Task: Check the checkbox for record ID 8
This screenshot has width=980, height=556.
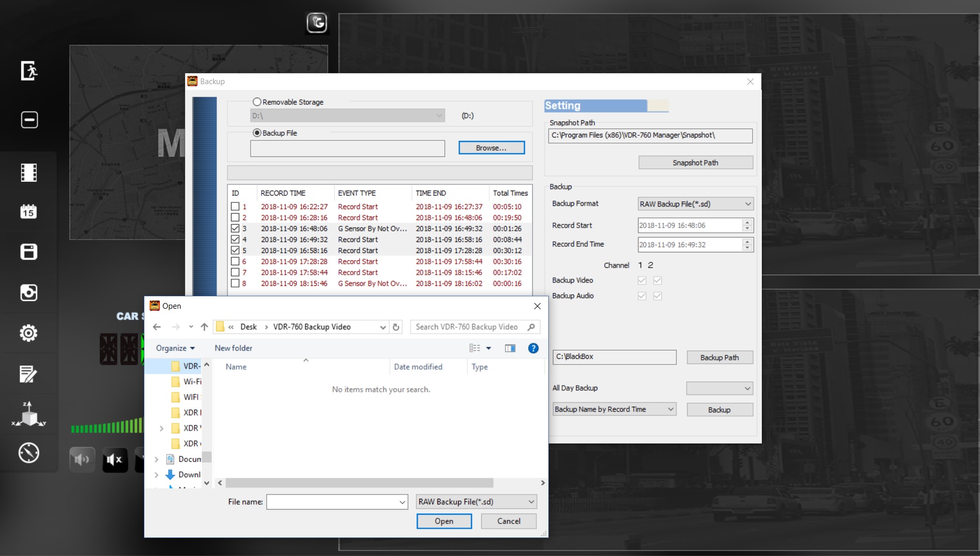Action: coord(235,283)
